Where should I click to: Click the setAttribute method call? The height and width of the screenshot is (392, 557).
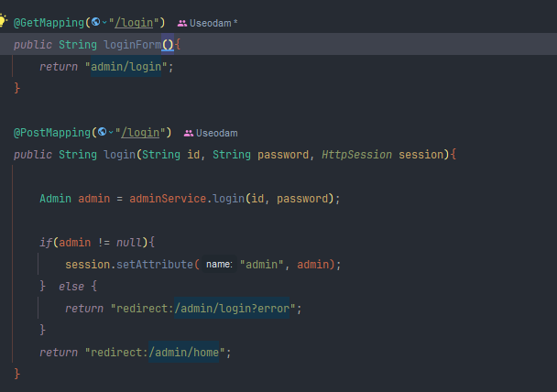coord(155,265)
